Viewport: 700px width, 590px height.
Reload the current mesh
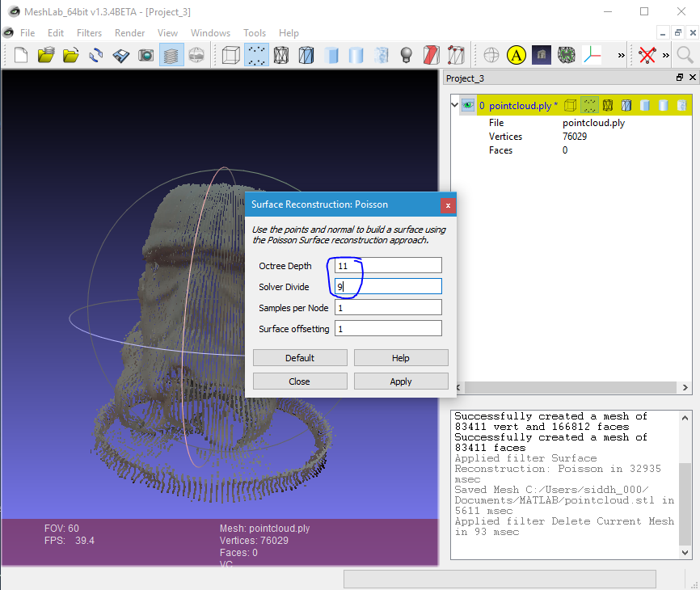96,55
